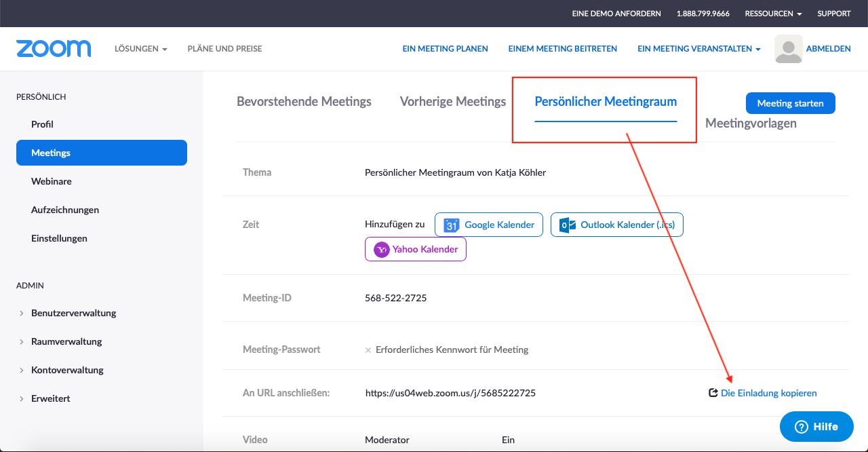Open the Lösungen dropdown menu

point(140,49)
